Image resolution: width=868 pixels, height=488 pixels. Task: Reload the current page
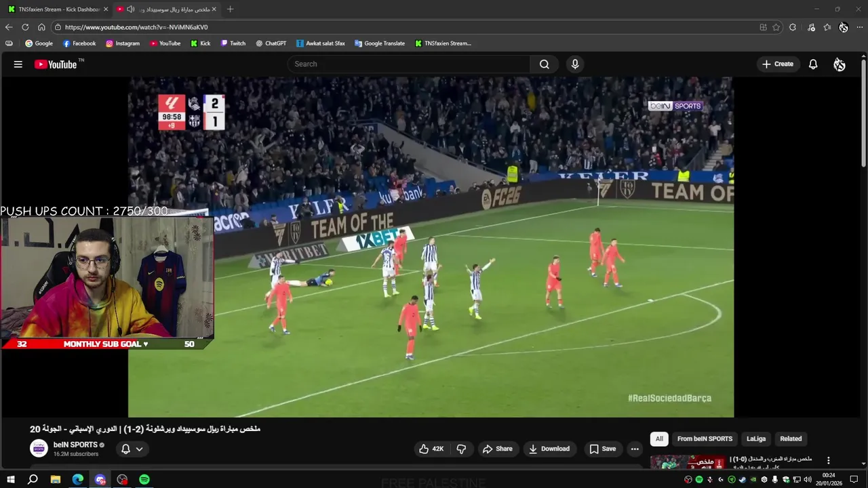25,27
